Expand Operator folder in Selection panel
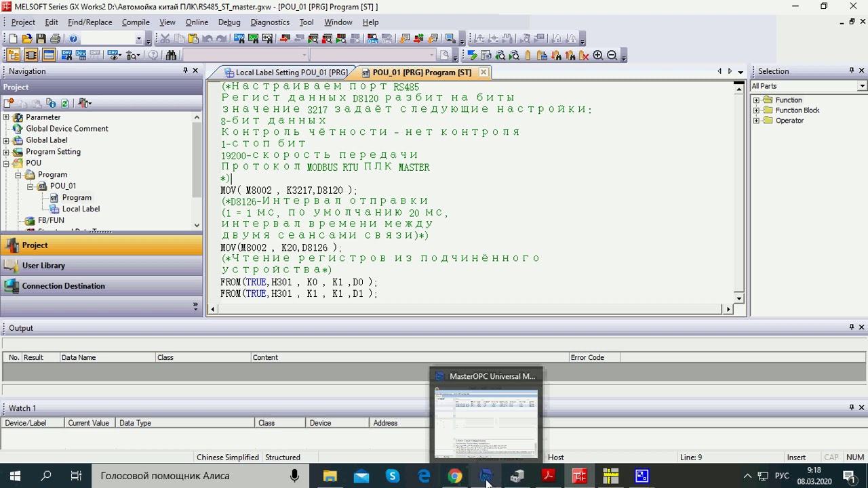The image size is (868, 488). (x=756, y=121)
